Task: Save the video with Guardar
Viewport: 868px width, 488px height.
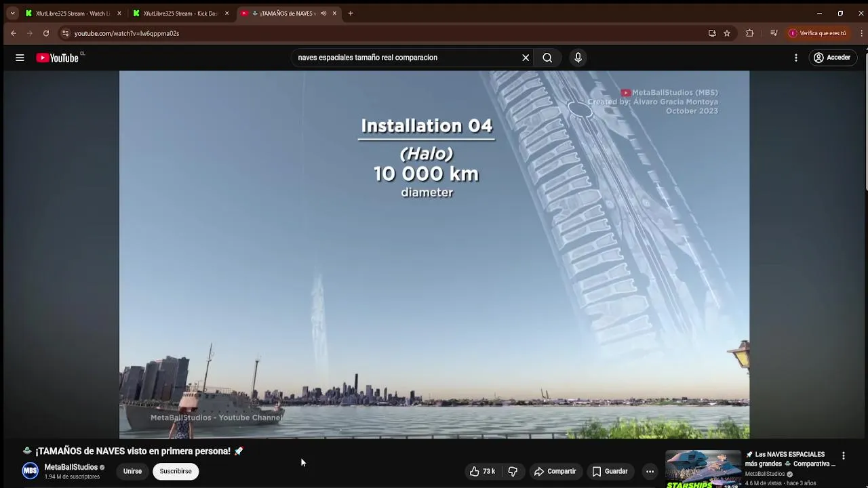Action: 610,471
